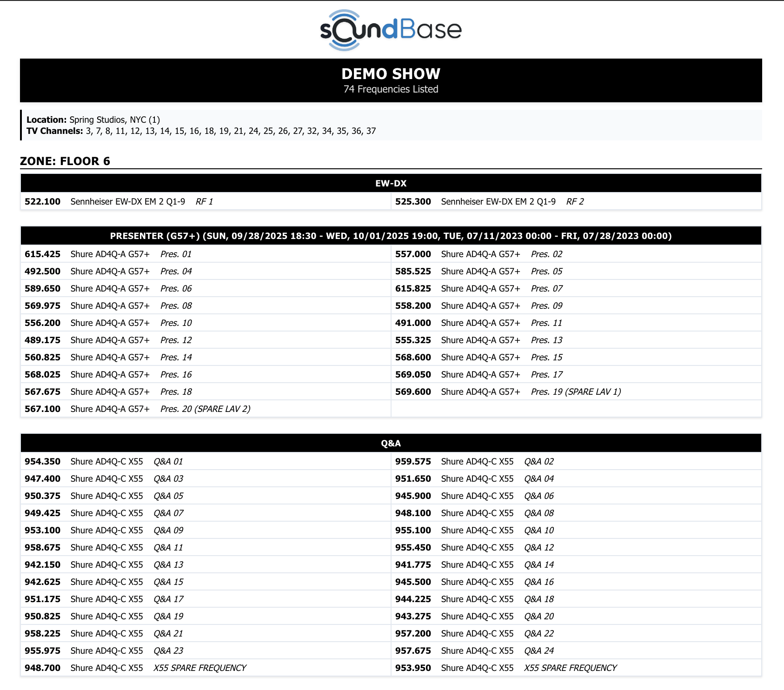Collapse the Q&A section header
The height and width of the screenshot is (690, 784).
click(391, 443)
